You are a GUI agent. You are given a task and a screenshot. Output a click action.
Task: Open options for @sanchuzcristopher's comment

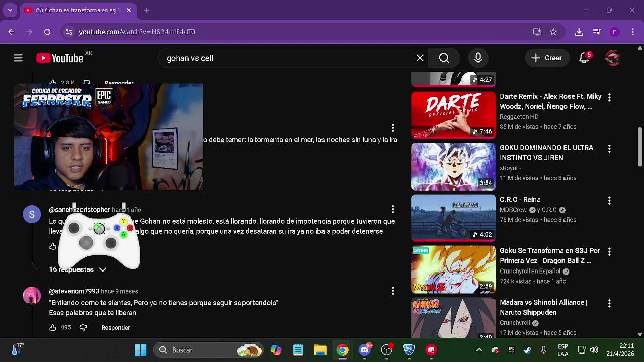click(393, 209)
